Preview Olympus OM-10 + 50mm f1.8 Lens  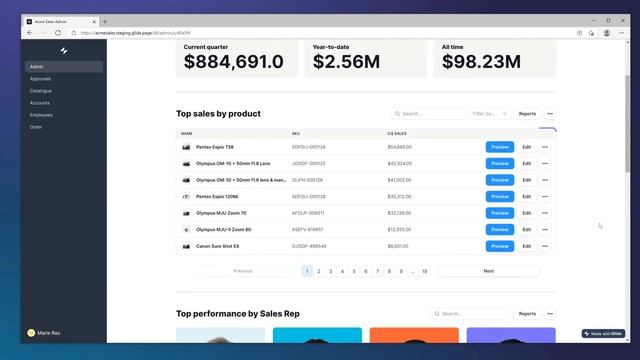click(x=500, y=164)
